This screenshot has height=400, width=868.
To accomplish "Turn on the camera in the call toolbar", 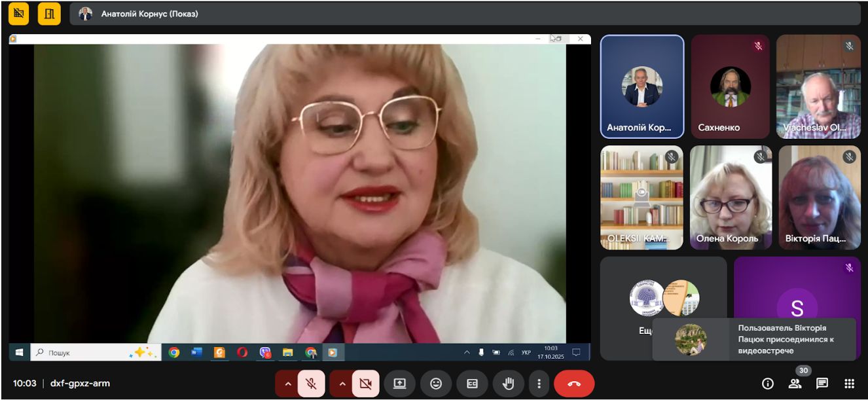I will [x=366, y=384].
